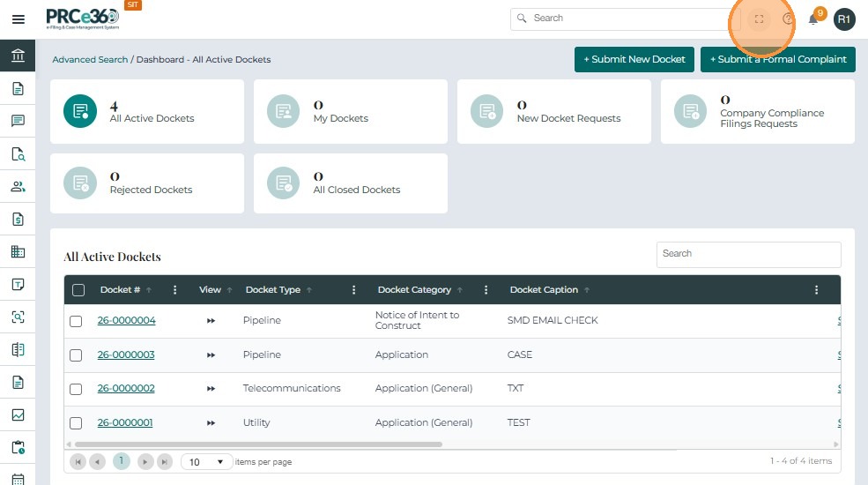Viewport: 868px width, 485px height.
Task: Open the line chart icon in sidebar
Action: tap(18, 415)
